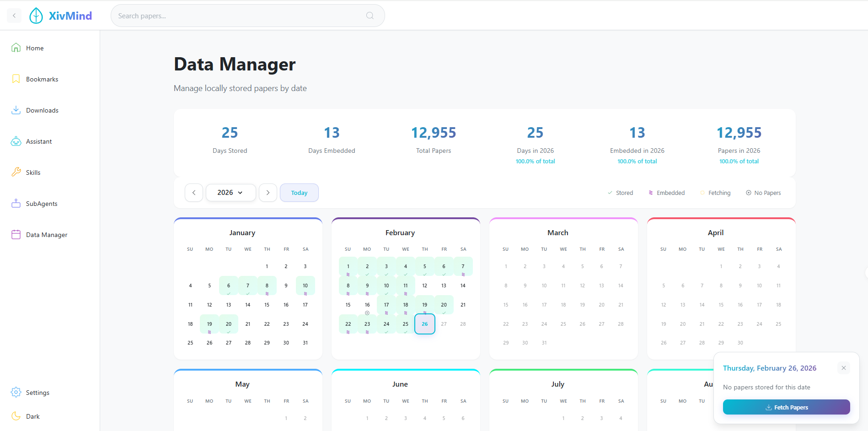This screenshot has height=431, width=868.
Task: Select February 16 in calendar
Action: pos(367,305)
